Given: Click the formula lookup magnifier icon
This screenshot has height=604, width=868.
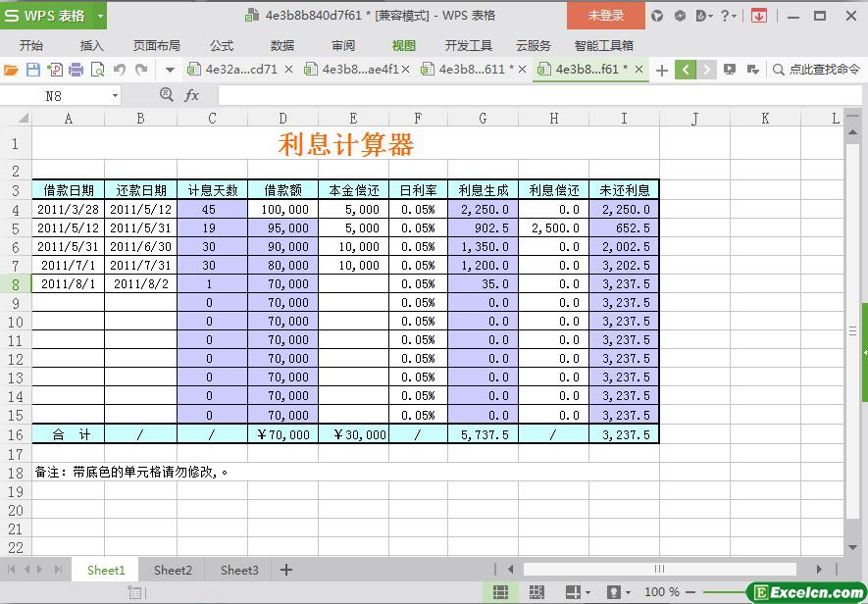Looking at the screenshot, I should (166, 95).
